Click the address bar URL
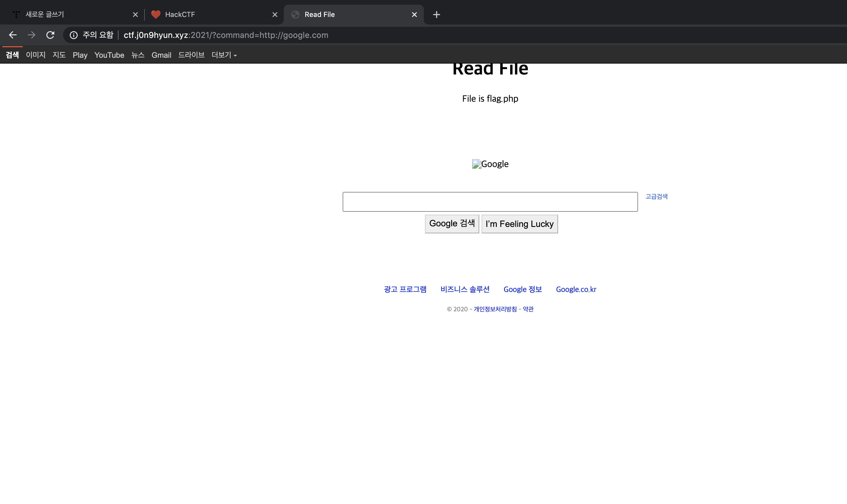This screenshot has width=847, height=504. click(x=226, y=35)
